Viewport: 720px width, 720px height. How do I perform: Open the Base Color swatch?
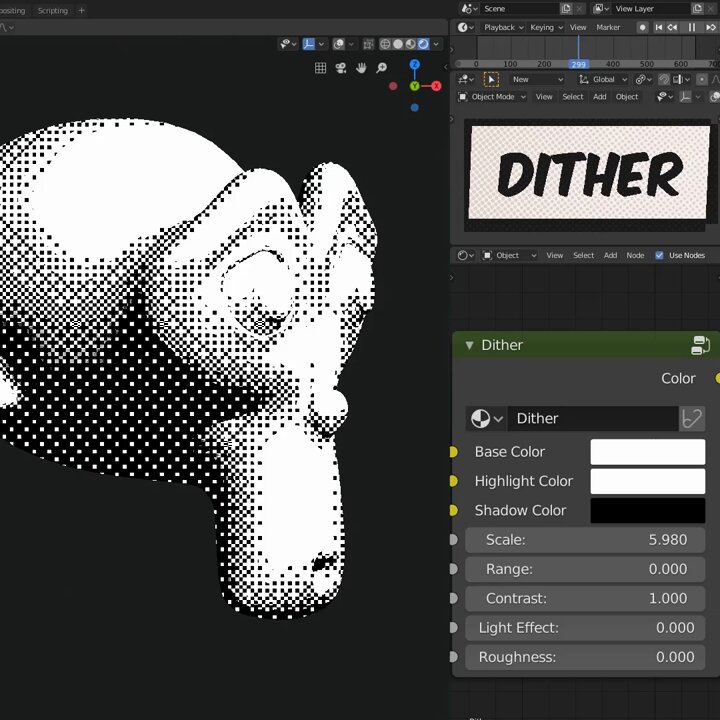click(x=647, y=452)
